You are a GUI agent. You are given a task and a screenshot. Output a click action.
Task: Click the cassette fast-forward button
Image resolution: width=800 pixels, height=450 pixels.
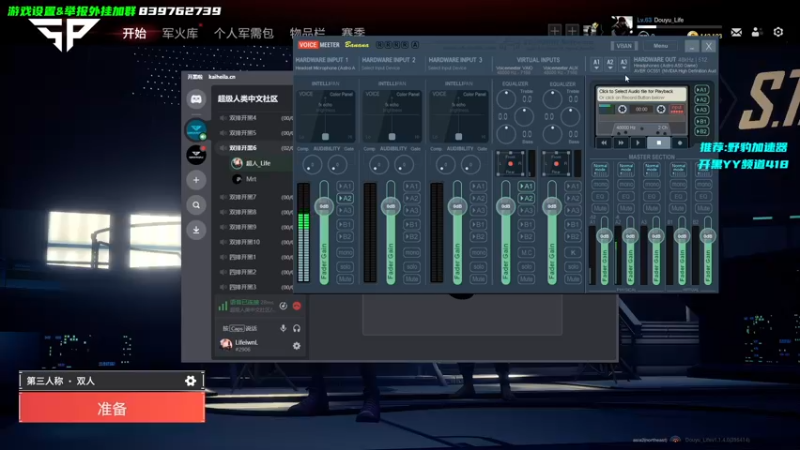pyautogui.click(x=621, y=143)
